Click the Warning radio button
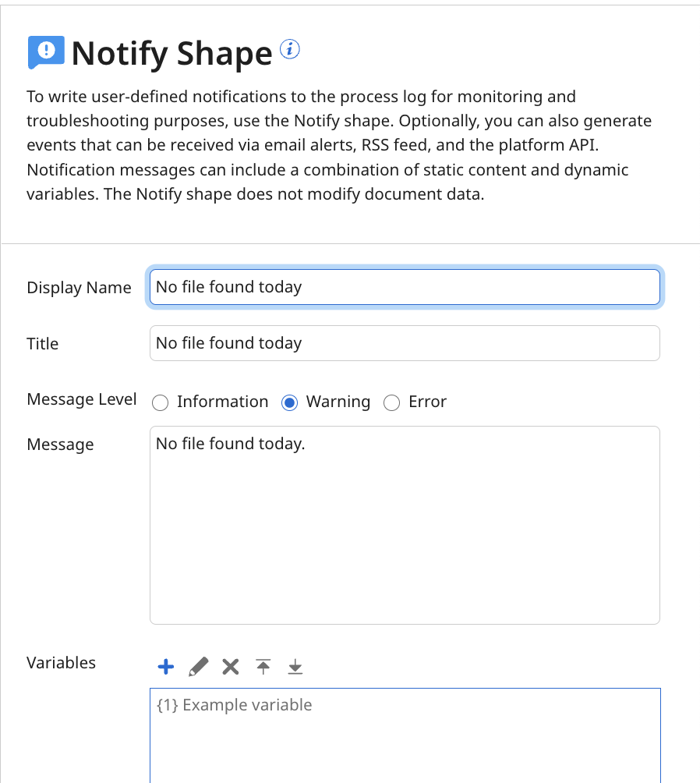Viewport: 700px width, 783px height. click(x=289, y=402)
